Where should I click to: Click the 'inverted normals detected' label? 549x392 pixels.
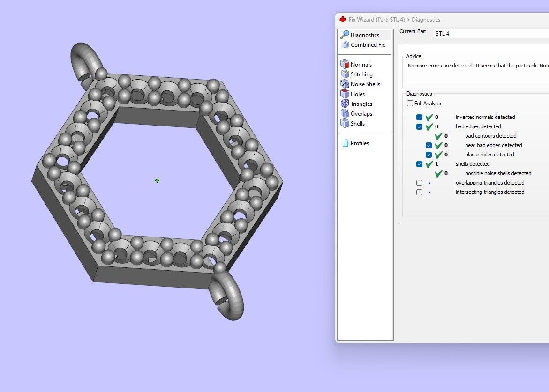coord(485,117)
